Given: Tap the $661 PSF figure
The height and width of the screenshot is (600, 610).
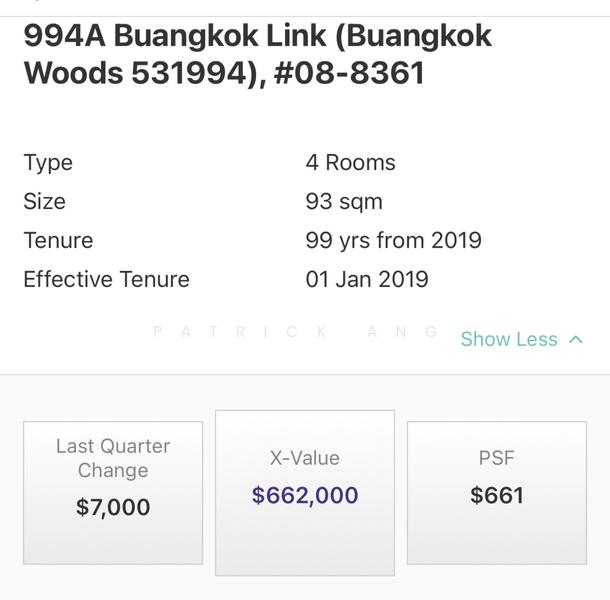Looking at the screenshot, I should (496, 495).
